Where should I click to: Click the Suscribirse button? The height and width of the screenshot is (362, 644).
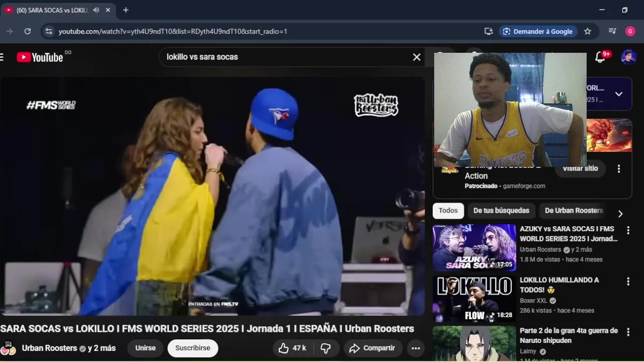point(193,348)
